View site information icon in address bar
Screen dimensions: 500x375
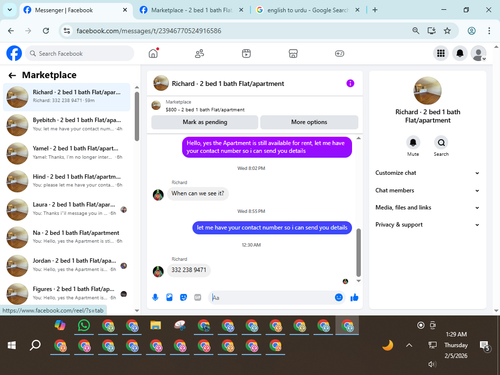coord(67,31)
